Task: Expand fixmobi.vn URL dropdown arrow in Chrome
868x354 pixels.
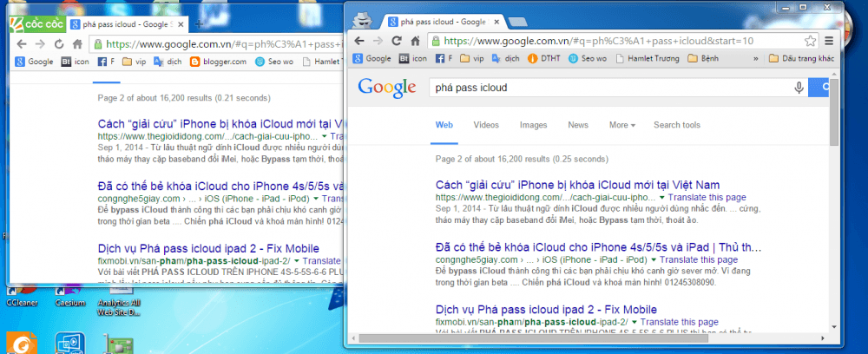Action: pos(635,322)
